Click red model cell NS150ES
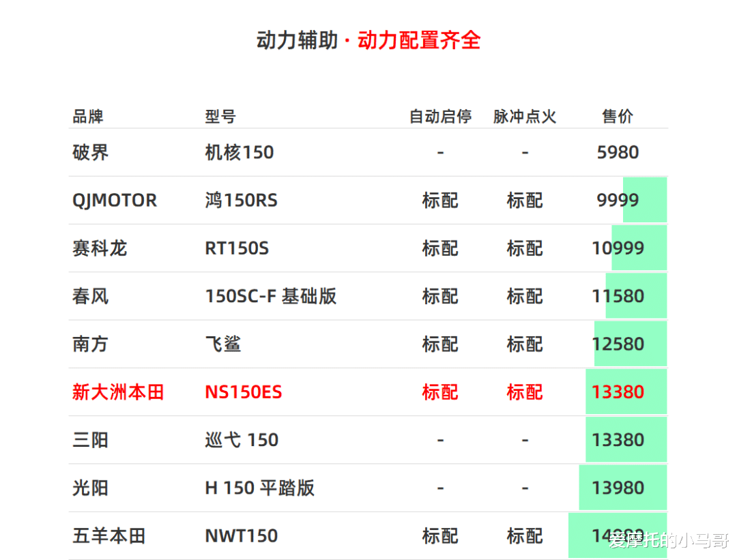The height and width of the screenshot is (560, 737). (244, 392)
